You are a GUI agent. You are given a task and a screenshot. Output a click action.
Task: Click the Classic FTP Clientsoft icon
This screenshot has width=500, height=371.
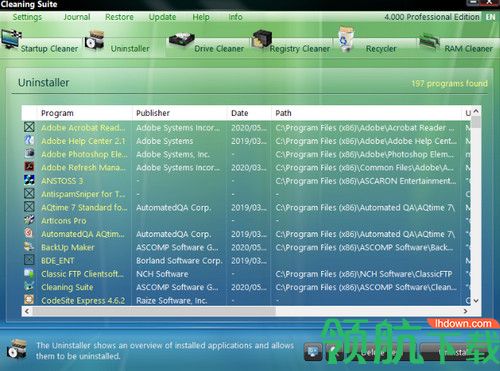29,273
